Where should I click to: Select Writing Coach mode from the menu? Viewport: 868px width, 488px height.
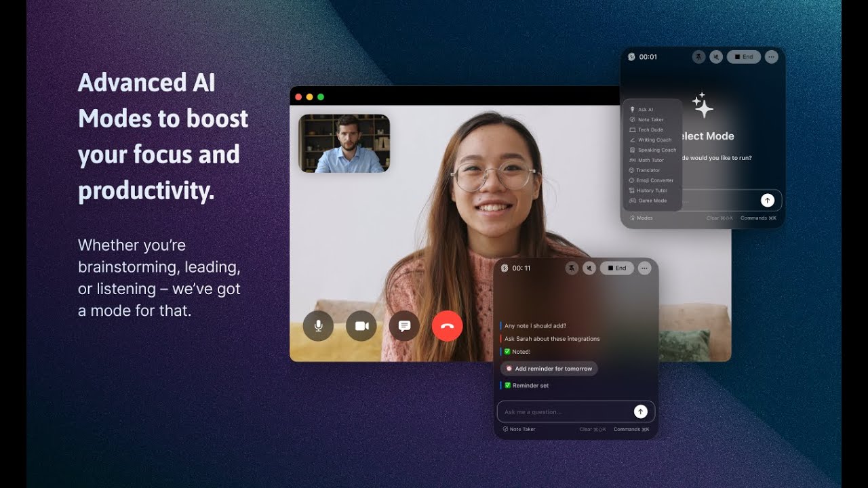coord(652,140)
